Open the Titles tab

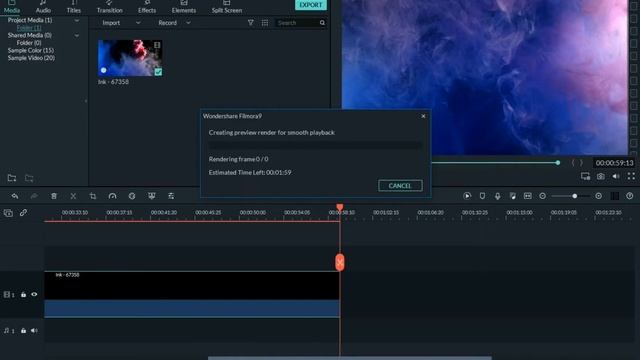(74, 7)
